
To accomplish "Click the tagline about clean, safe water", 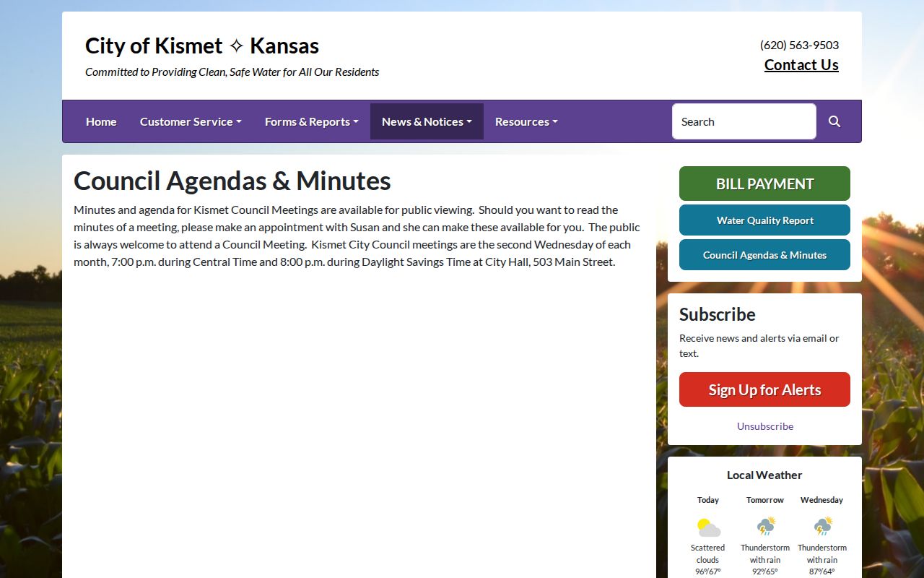I will click(x=232, y=72).
